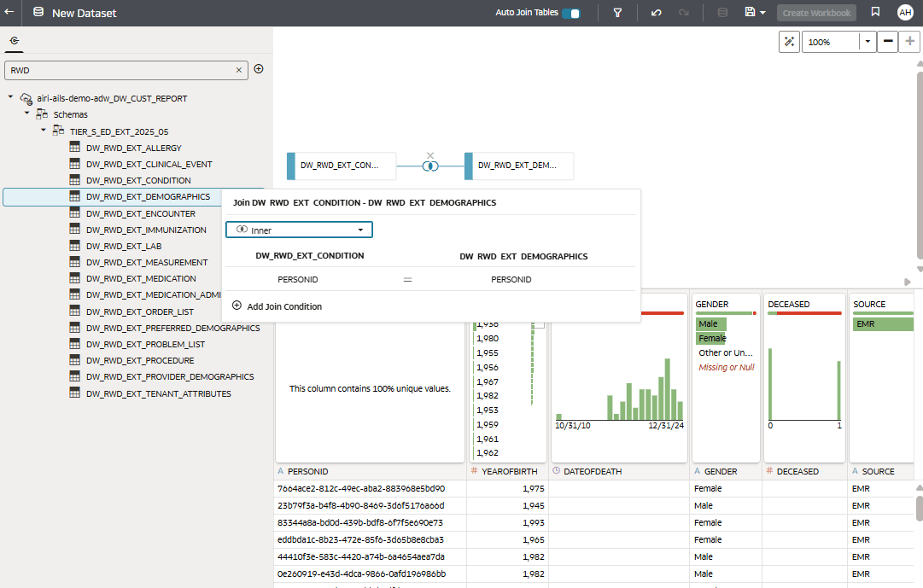Remove the join using the X icon

tap(430, 155)
